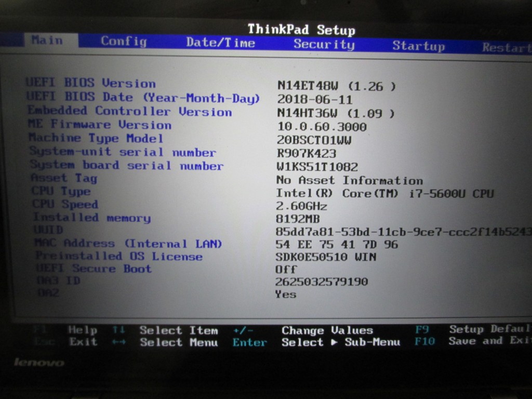Click the Enter key hint in footer
The image size is (532, 399).
coord(250,342)
